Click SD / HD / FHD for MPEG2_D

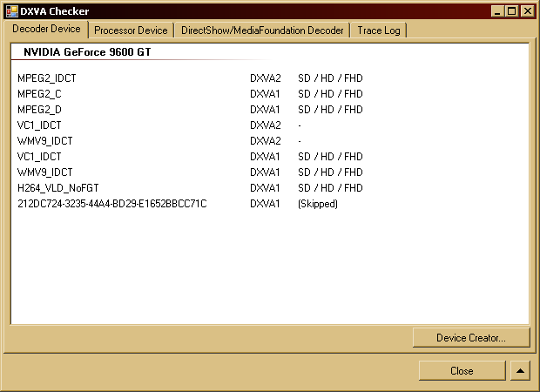(330, 110)
